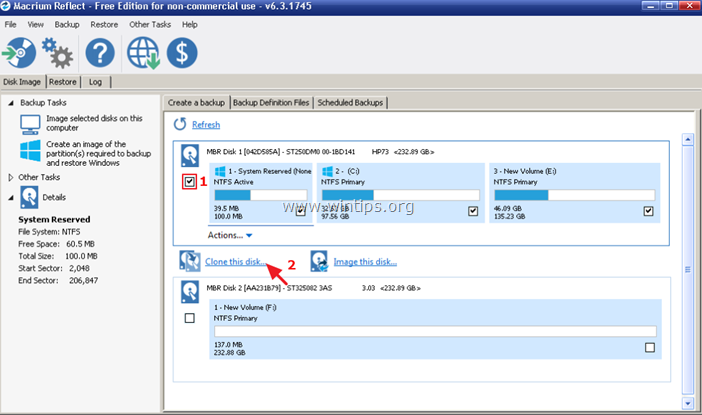Toggle the System Reserved partition checkbox

point(300,211)
